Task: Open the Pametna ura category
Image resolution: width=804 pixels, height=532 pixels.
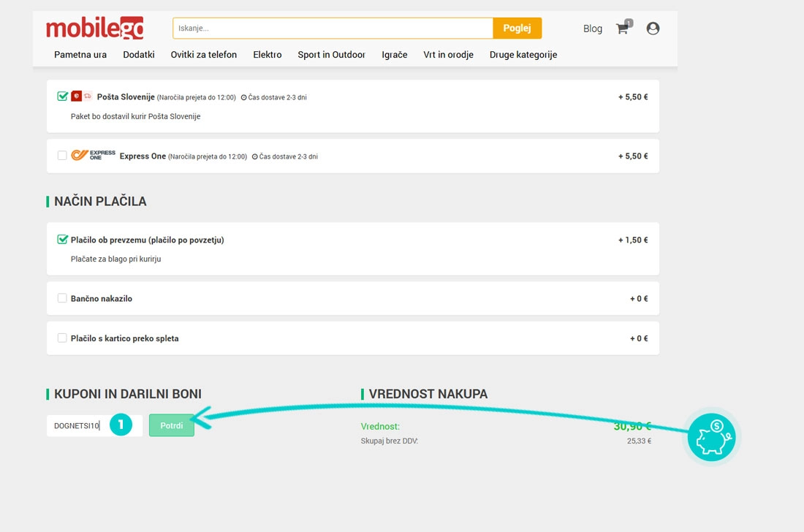Action: coord(80,55)
